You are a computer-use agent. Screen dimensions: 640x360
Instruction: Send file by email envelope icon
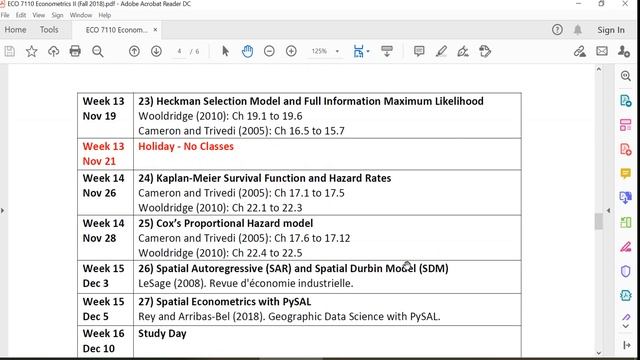tap(602, 51)
